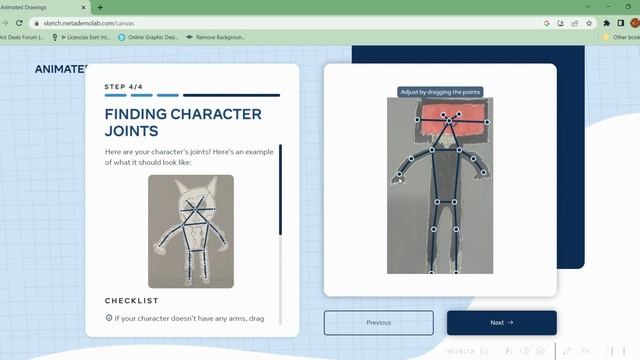Toggle the browser side panel icon
This screenshot has width=640, height=360.
point(620,23)
